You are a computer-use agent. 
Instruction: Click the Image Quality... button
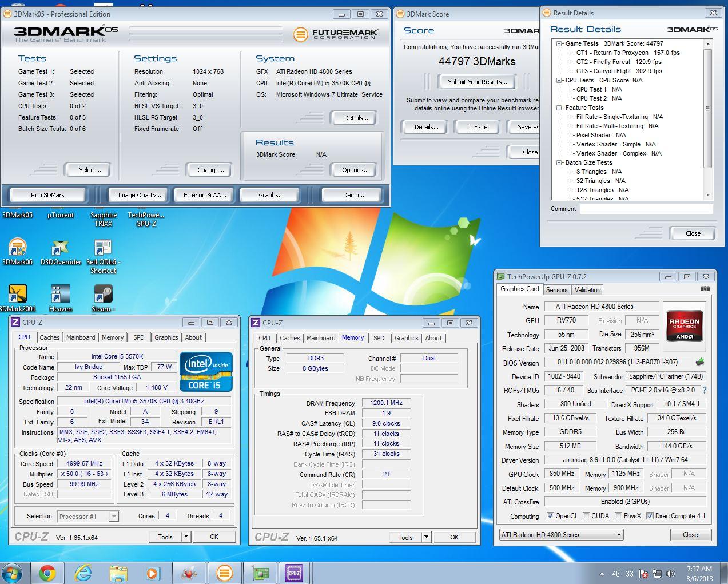(139, 195)
